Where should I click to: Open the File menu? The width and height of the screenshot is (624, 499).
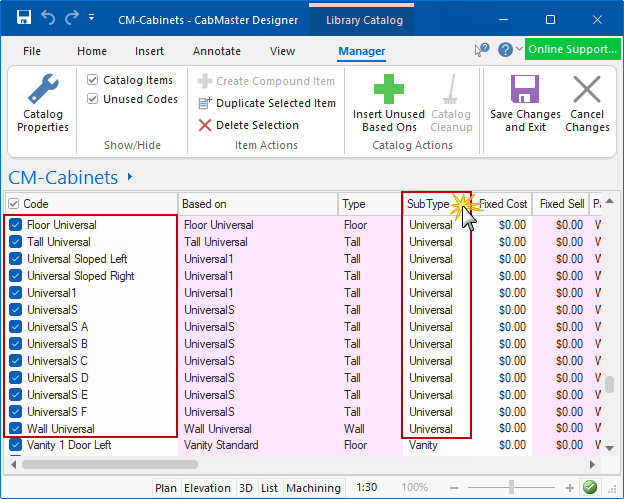(x=32, y=51)
